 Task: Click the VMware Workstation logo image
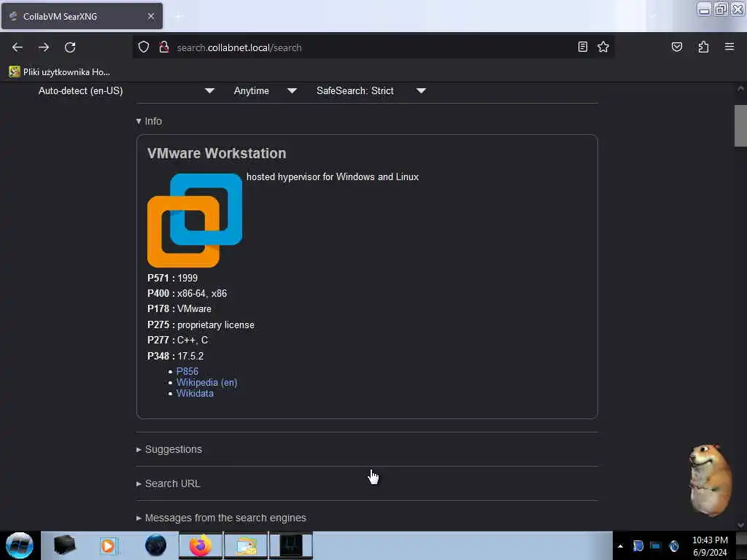pyautogui.click(x=195, y=220)
